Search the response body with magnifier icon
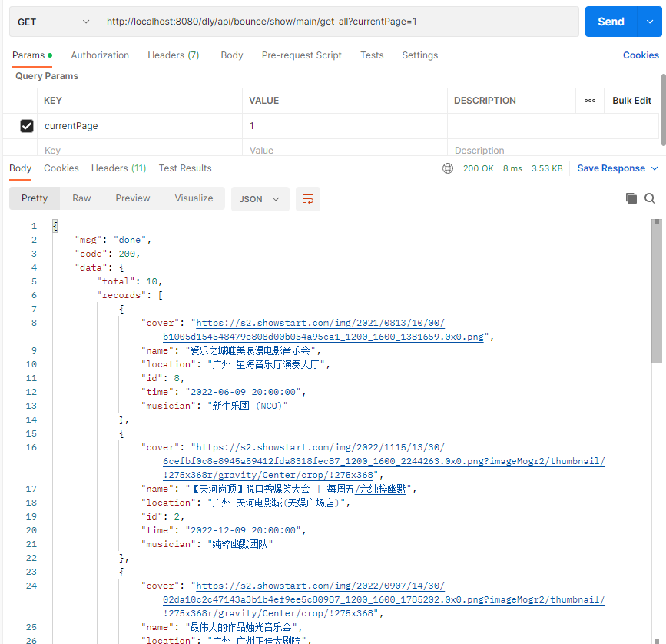The height and width of the screenshot is (644, 666). pos(650,198)
